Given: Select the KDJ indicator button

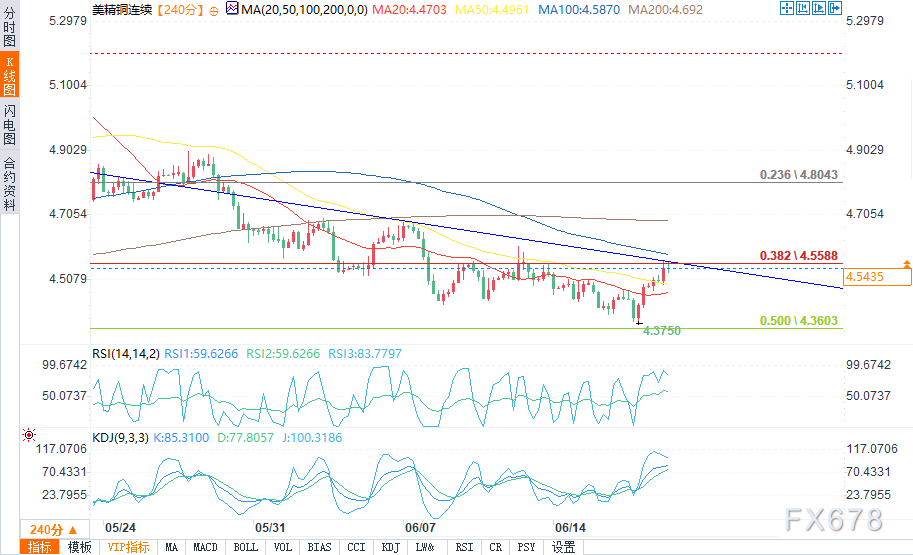Looking at the screenshot, I should tap(390, 547).
